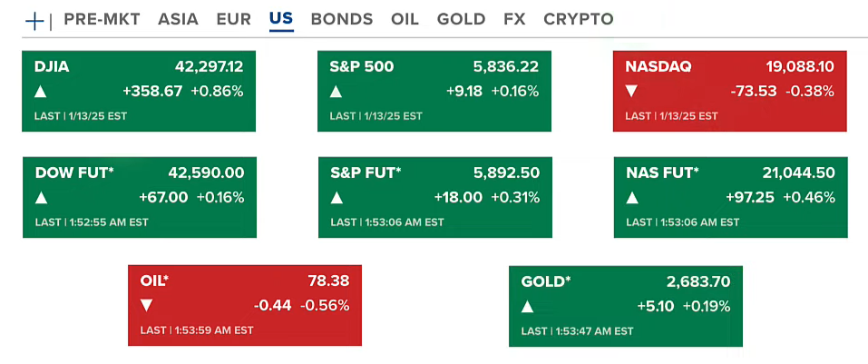868x364 pixels.
Task: Click the plus icon beside PRE-MKT
Action: pos(34,20)
